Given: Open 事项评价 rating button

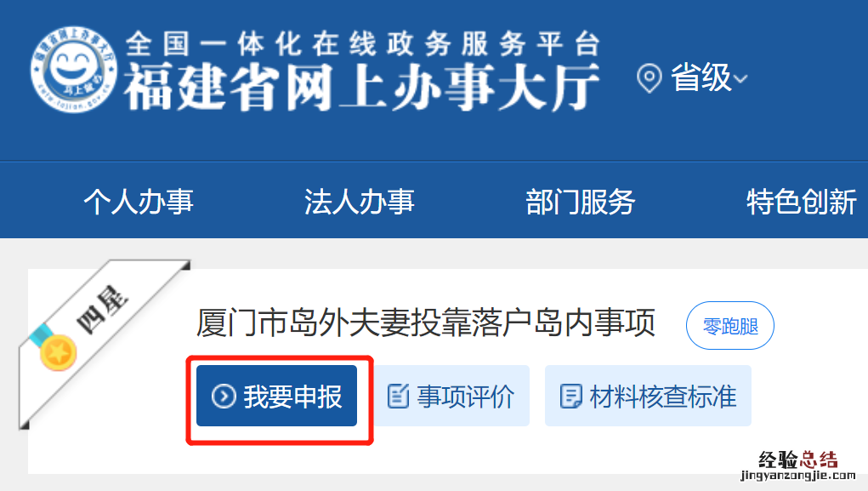Looking at the screenshot, I should tap(451, 396).
